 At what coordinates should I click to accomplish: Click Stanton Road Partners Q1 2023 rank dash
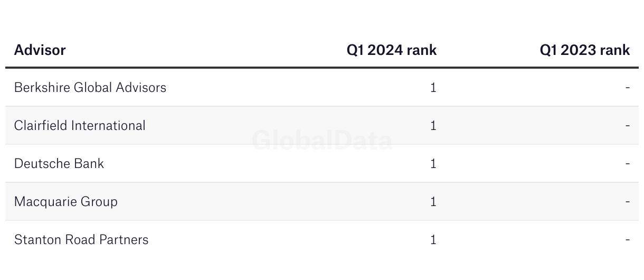pyautogui.click(x=627, y=240)
